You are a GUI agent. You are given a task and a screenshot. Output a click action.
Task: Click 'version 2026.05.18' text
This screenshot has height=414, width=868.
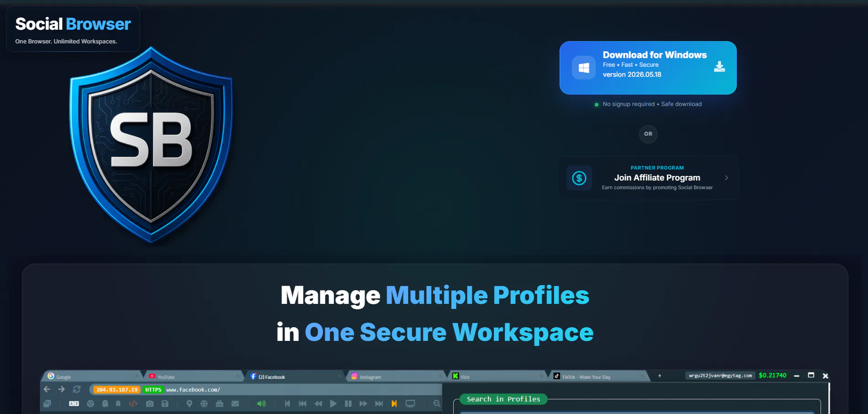point(632,74)
